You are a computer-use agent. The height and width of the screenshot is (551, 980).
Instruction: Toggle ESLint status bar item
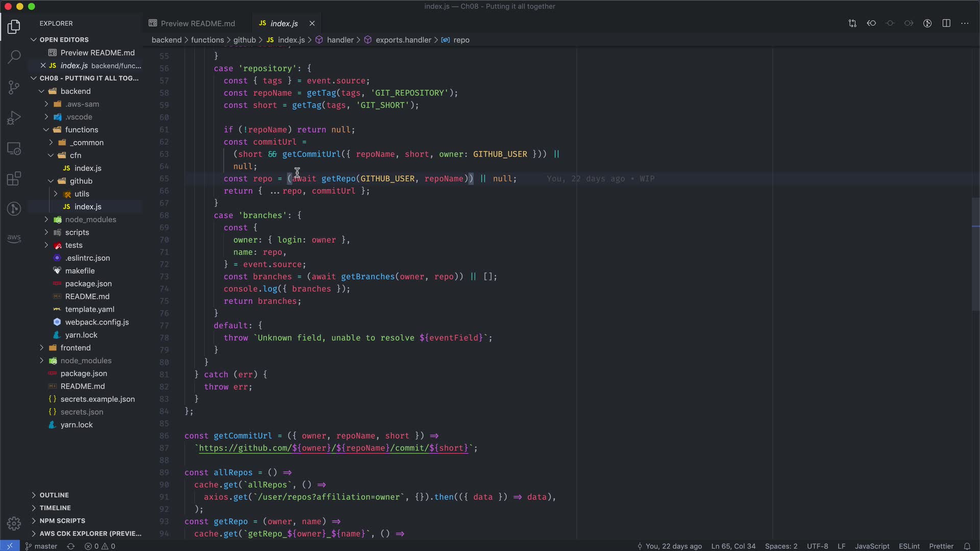(x=909, y=546)
